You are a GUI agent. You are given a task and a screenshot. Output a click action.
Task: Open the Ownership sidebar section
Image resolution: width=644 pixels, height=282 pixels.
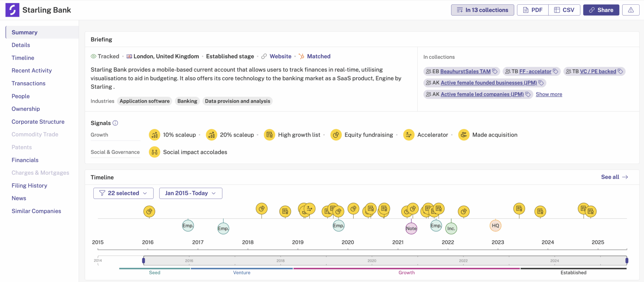[x=26, y=109]
